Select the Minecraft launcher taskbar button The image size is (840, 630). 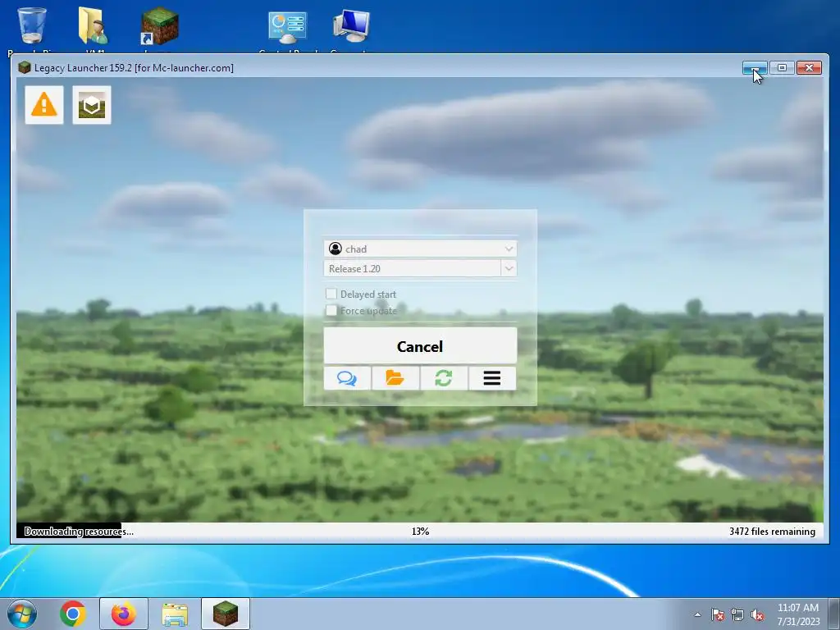click(226, 614)
